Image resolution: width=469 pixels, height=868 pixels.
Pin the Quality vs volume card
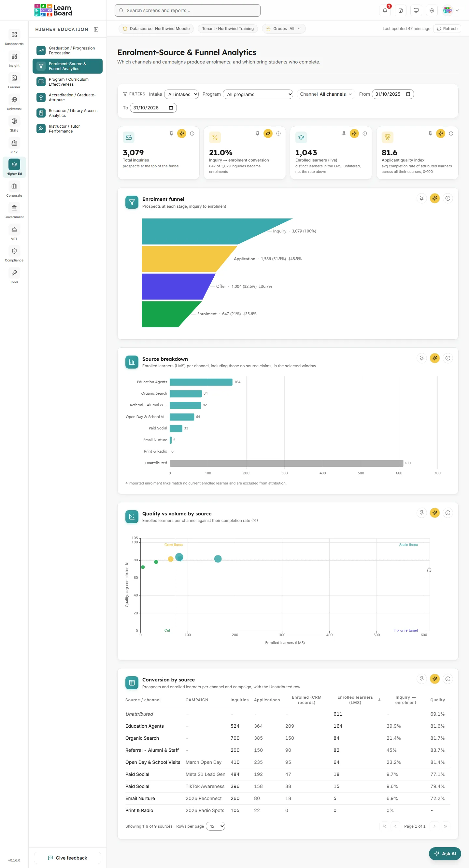click(421, 512)
